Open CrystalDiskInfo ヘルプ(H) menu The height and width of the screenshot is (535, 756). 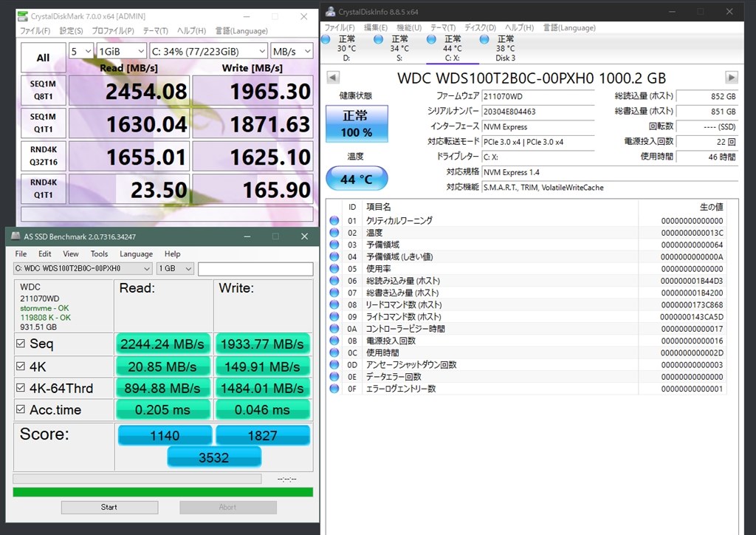point(519,27)
